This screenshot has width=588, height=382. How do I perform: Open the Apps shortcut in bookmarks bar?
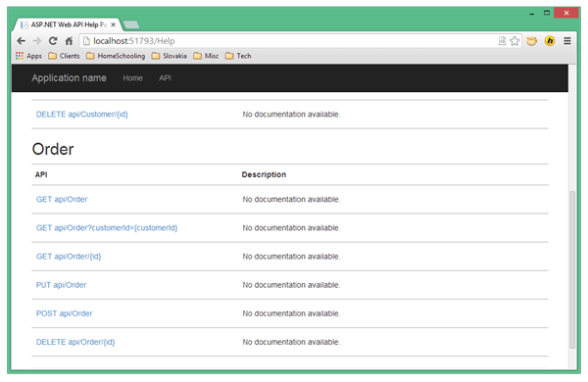[x=28, y=56]
